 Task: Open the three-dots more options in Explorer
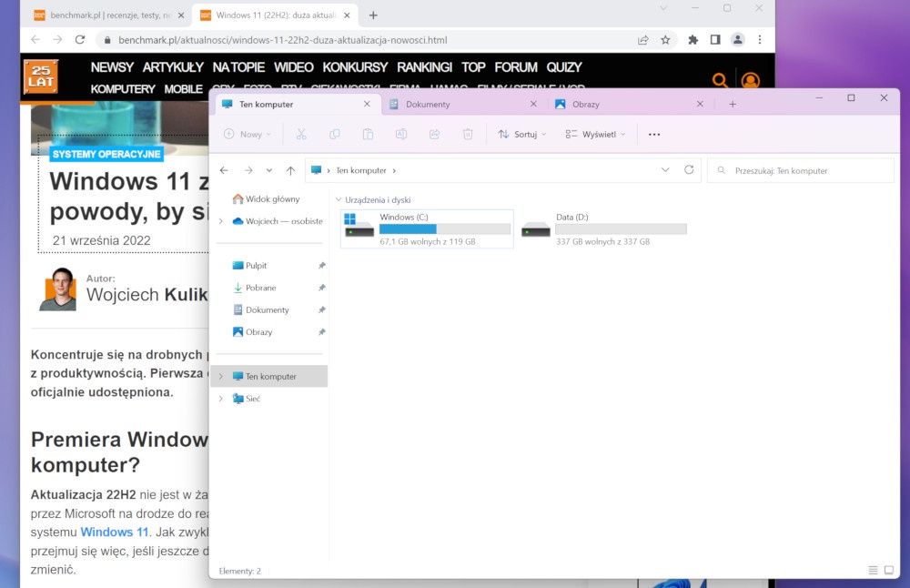click(x=654, y=134)
